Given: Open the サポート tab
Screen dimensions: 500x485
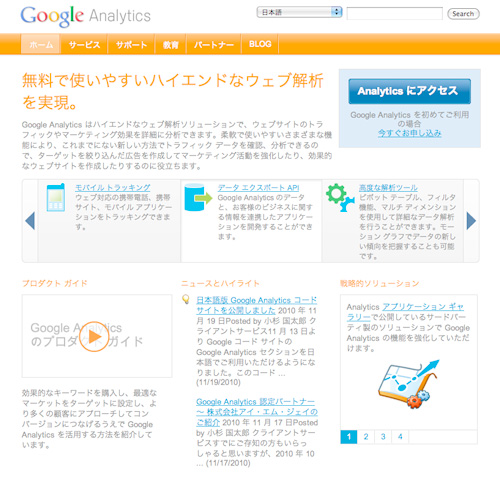Looking at the screenshot, I should [131, 44].
